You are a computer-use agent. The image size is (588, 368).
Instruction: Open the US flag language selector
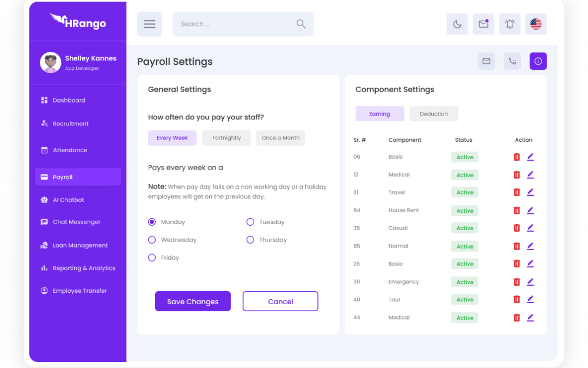click(x=536, y=24)
